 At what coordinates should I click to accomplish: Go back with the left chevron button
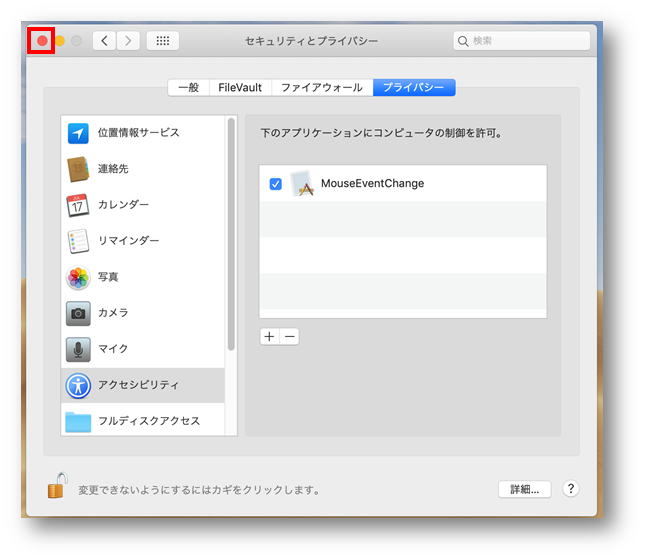(x=104, y=41)
